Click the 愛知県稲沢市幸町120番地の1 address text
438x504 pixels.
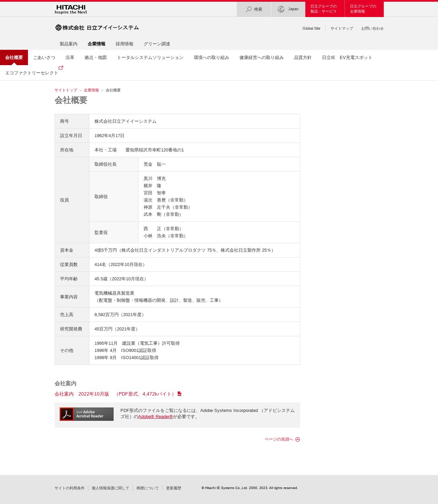click(x=155, y=150)
